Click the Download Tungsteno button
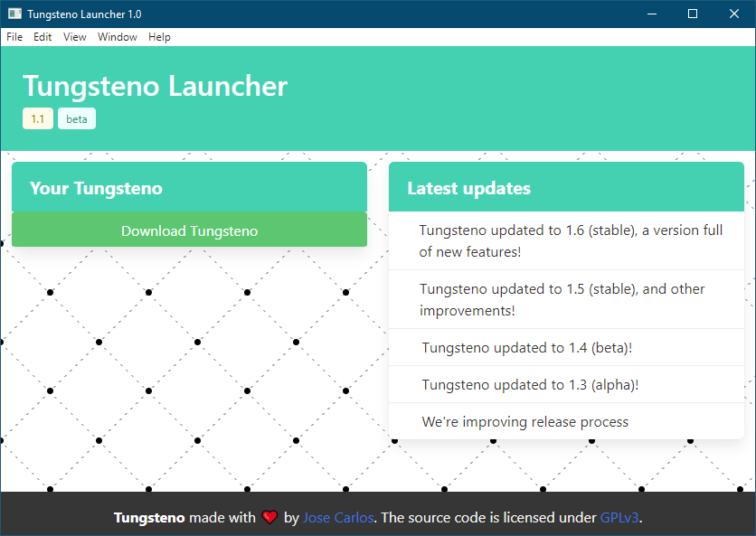756x536 pixels. 190,230
